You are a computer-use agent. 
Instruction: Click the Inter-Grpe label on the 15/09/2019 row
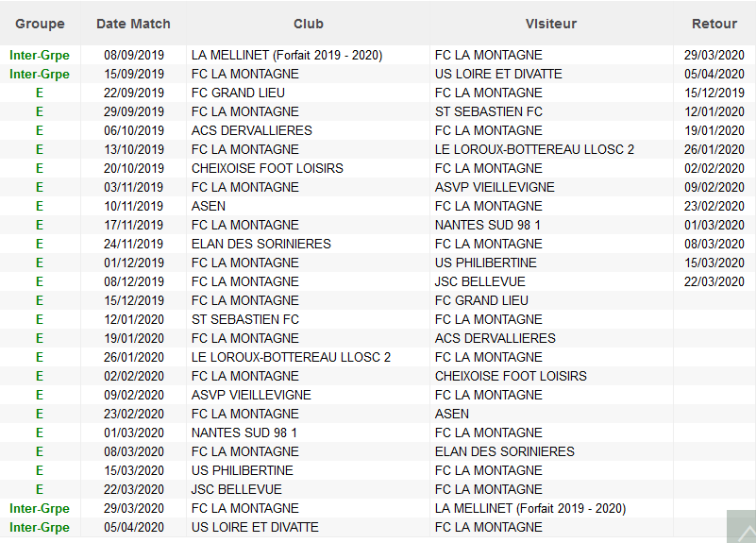pos(40,74)
